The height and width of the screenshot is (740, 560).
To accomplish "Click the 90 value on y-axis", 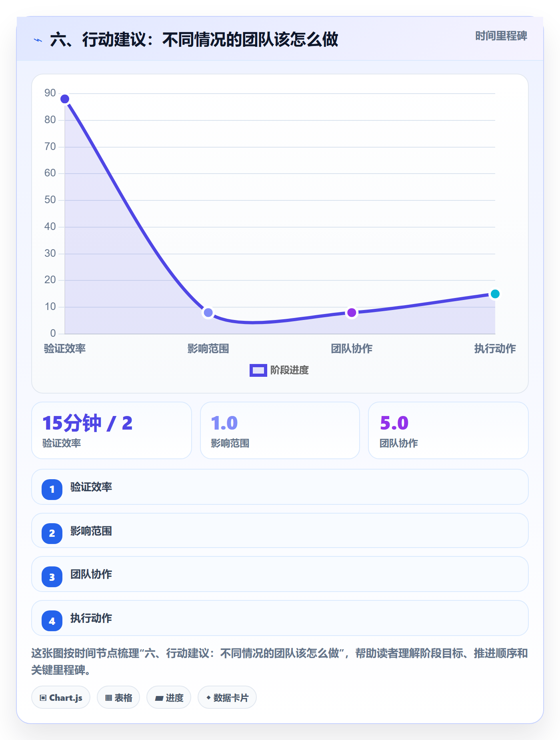I will pos(50,93).
